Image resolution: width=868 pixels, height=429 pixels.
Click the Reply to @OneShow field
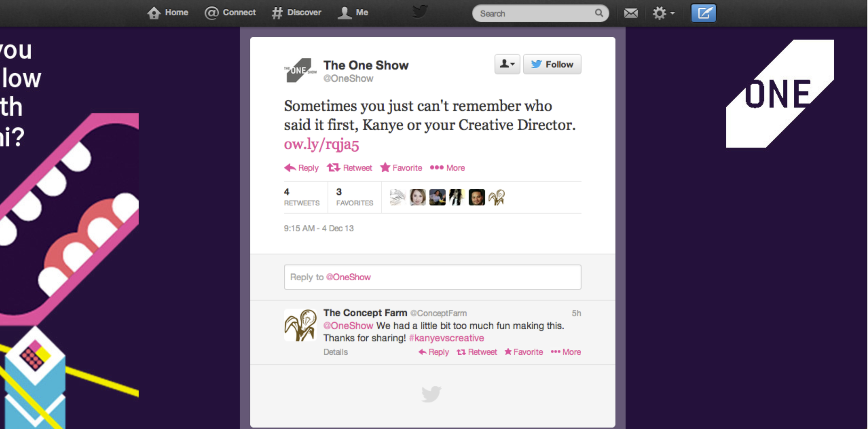pos(432,277)
